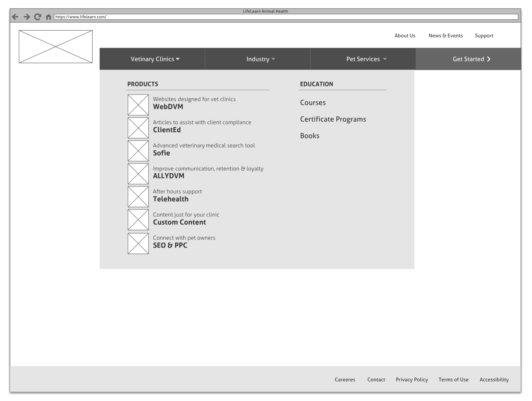Viewport: 532px width, 401px height.
Task: Select the Pet Services menu label
Action: pyautogui.click(x=363, y=59)
